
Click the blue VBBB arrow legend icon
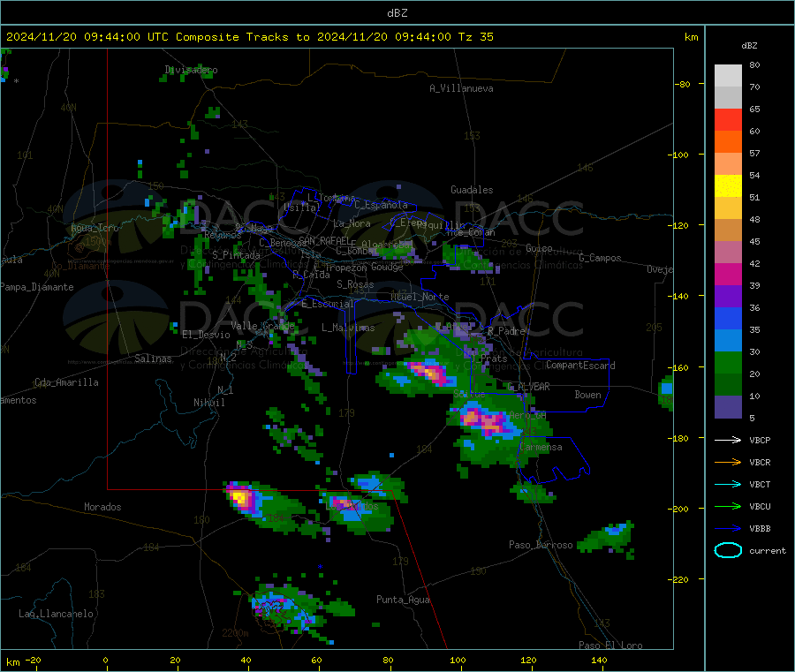tap(728, 529)
